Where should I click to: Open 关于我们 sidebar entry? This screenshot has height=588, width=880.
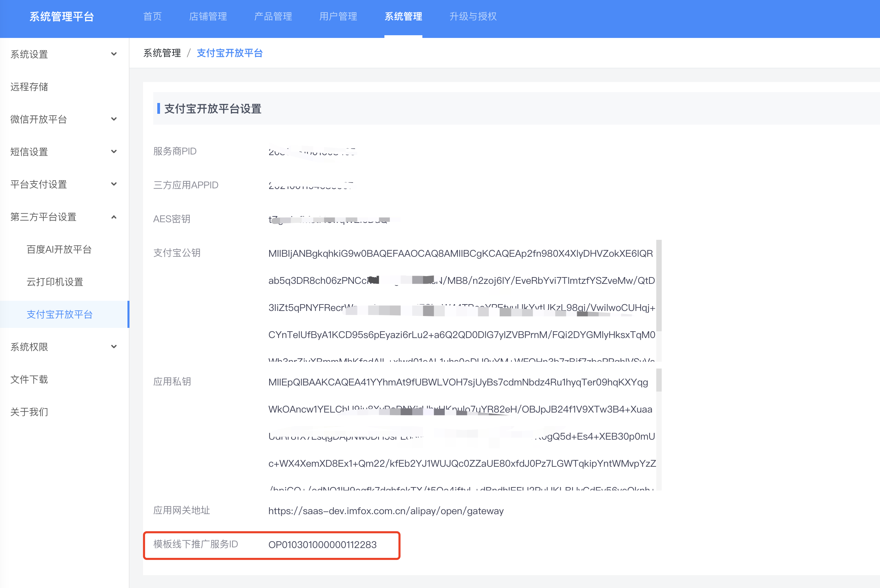click(x=29, y=412)
